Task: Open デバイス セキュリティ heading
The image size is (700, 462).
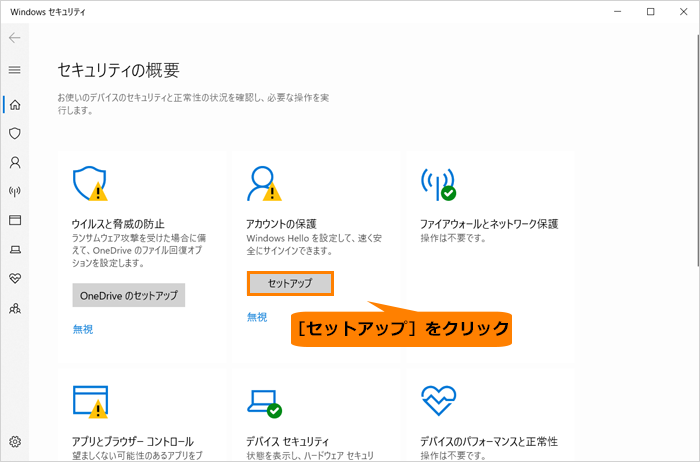Action: pyautogui.click(x=288, y=441)
